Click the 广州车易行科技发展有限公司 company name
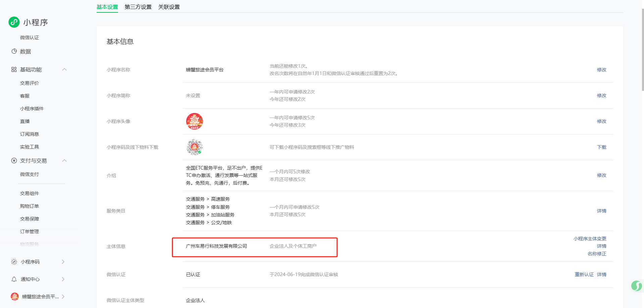 pyautogui.click(x=217, y=246)
